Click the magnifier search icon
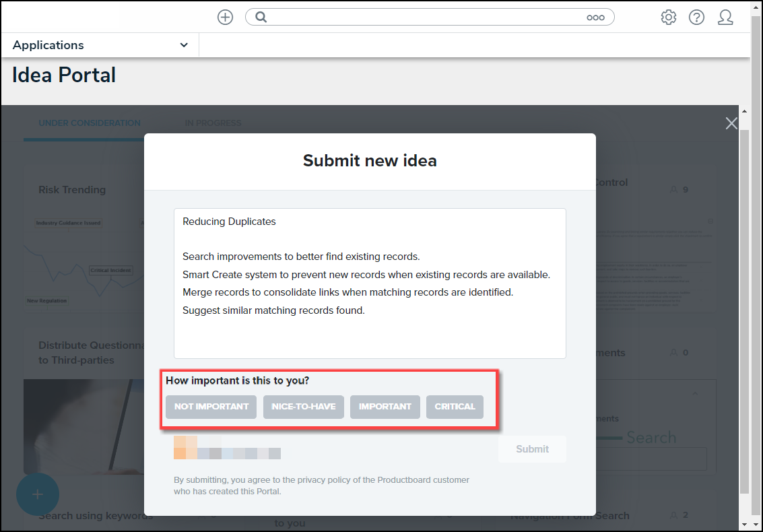 [x=261, y=18]
